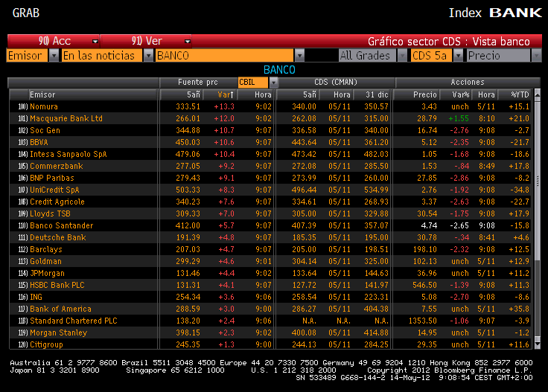Open issuer 112) Barclays
548x392 pixels.
point(45,249)
